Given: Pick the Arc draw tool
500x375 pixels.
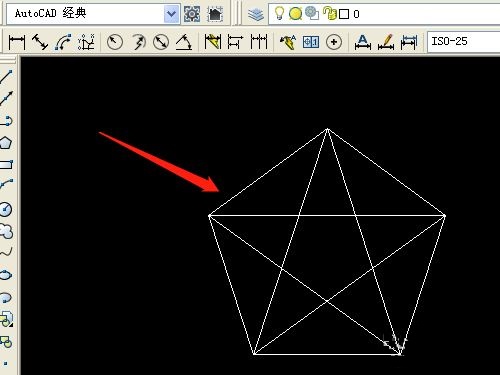Looking at the screenshot, I should [6, 184].
